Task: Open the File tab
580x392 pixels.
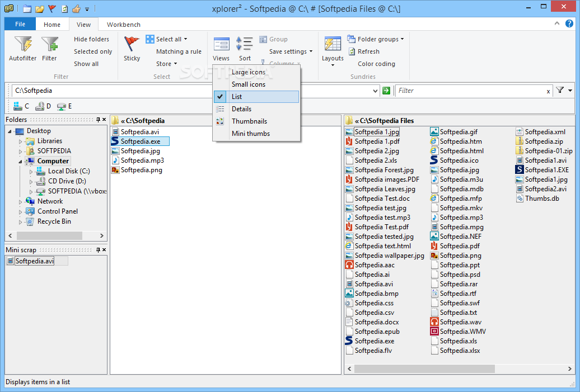Action: [x=20, y=24]
